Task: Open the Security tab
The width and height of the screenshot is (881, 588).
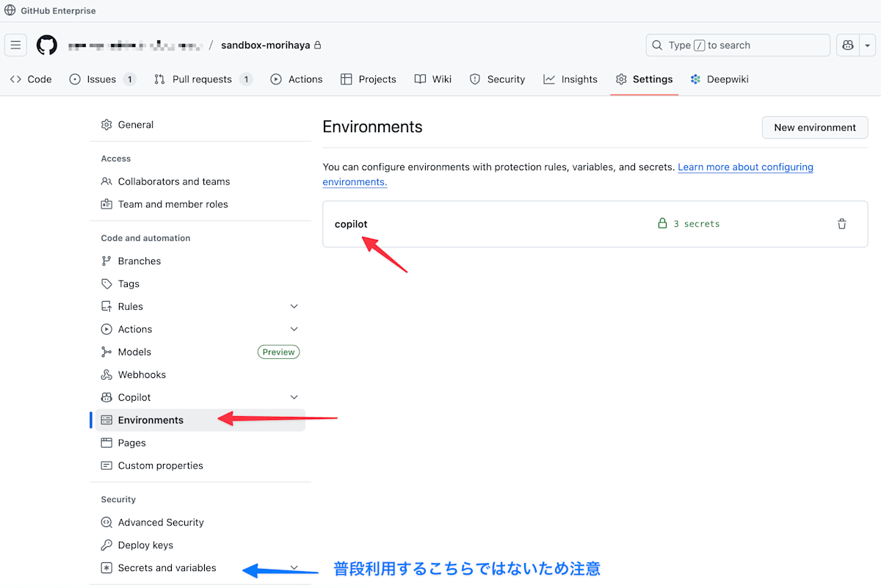Action: [497, 79]
